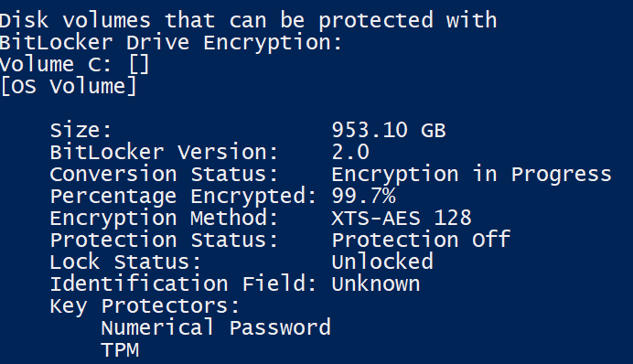The height and width of the screenshot is (364, 633).
Task: Click the TPM key protector entry
Action: [120, 349]
